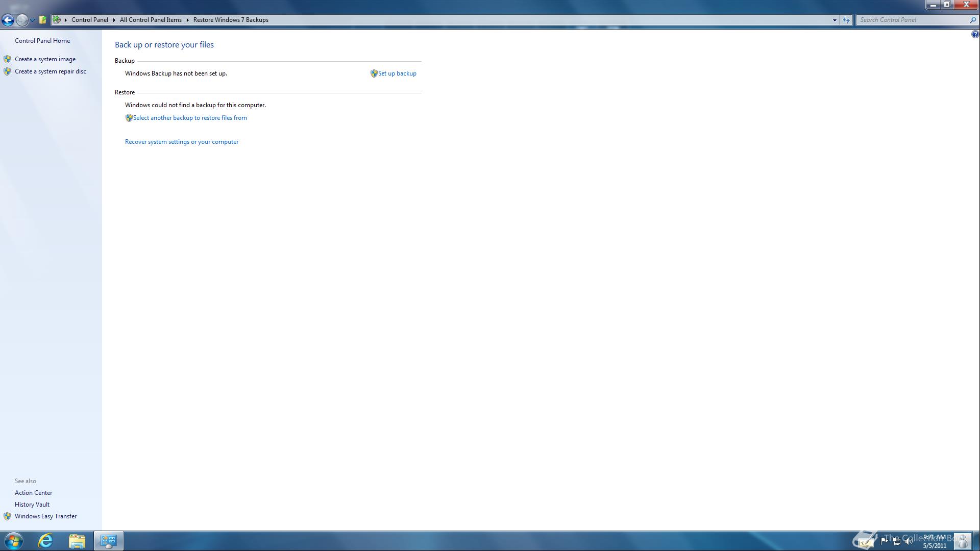The width and height of the screenshot is (980, 551).
Task: Start Set up backup
Action: coord(397,73)
